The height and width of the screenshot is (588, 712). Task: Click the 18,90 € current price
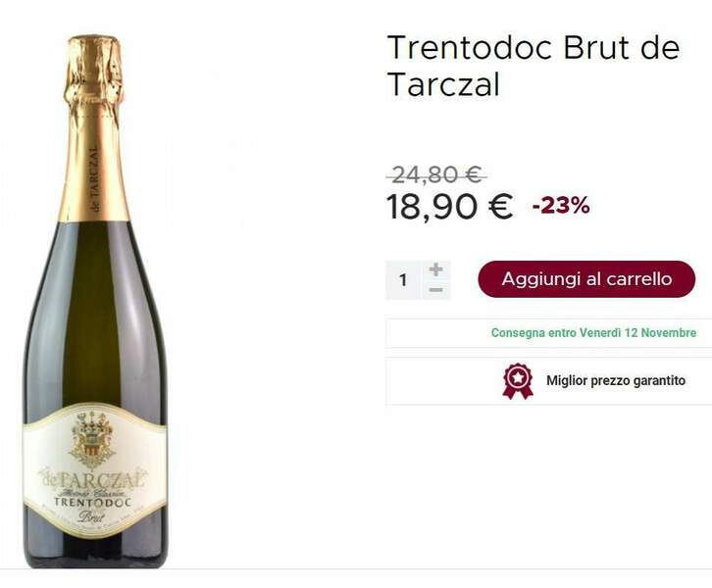click(449, 207)
